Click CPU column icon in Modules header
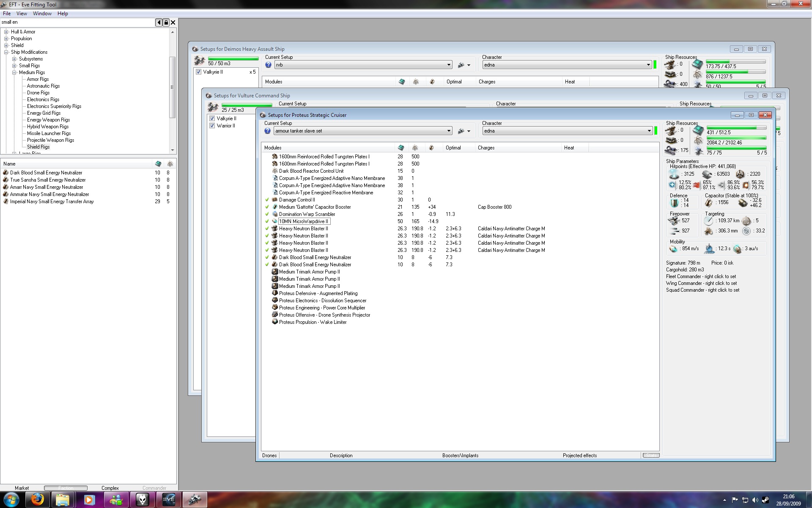The image size is (812, 508). [x=401, y=148]
